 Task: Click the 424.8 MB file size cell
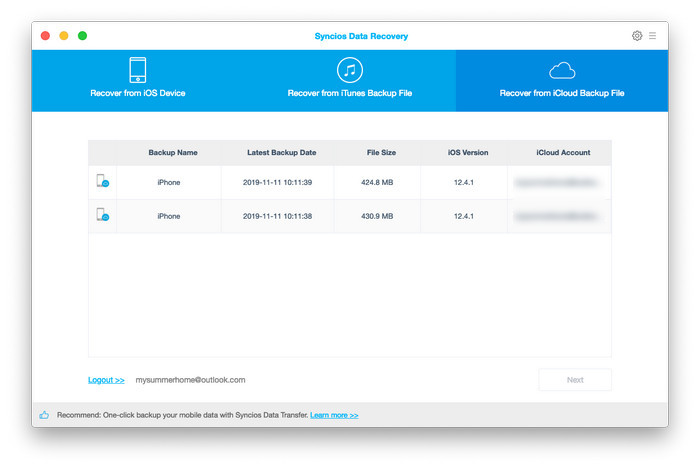[x=377, y=183]
